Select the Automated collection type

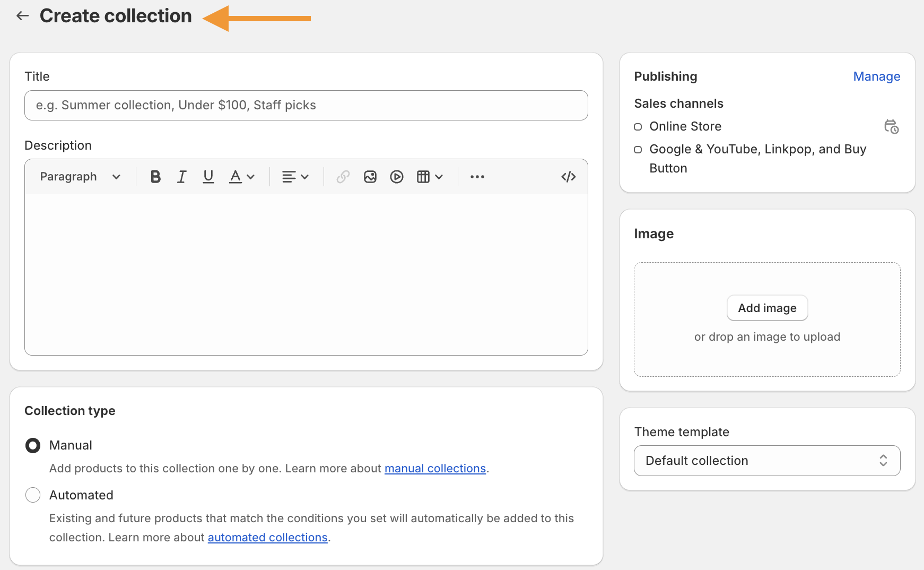point(33,495)
